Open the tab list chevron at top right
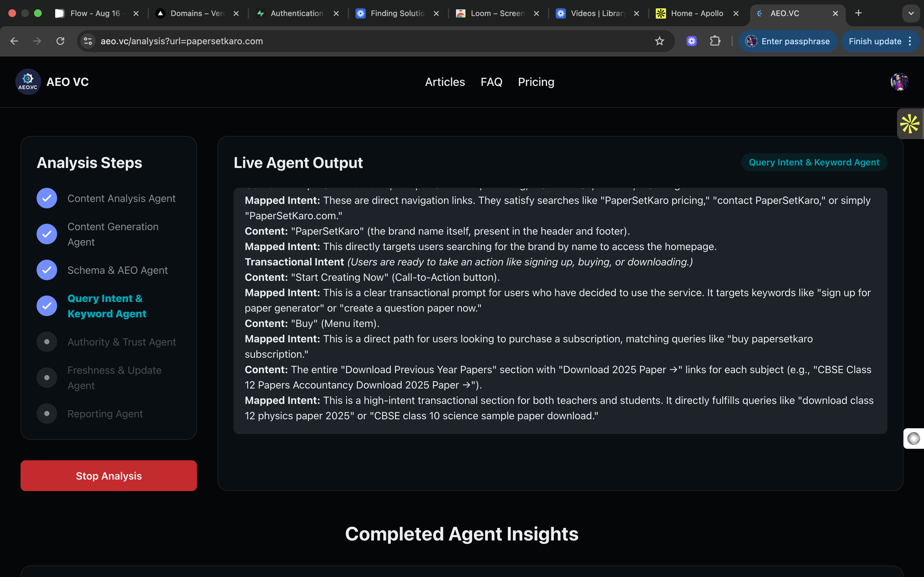Image resolution: width=924 pixels, height=577 pixels. 911,13
